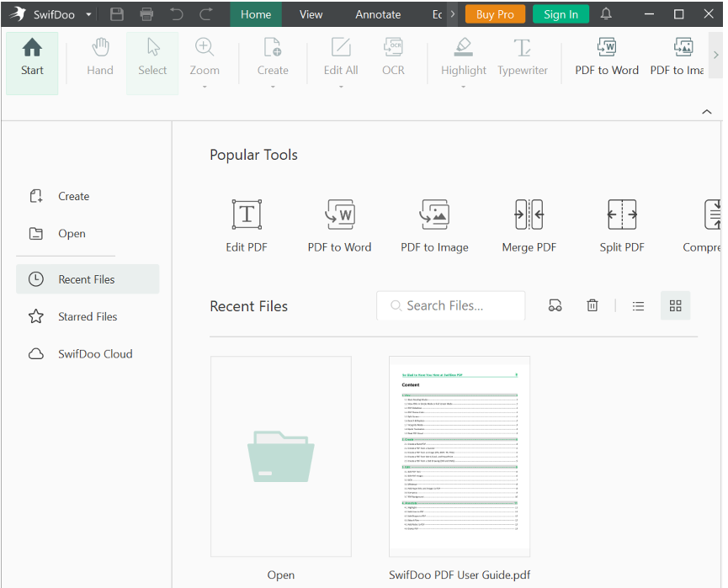This screenshot has width=728, height=588.
Task: Collapse the ribbon with the up chevron
Action: click(x=707, y=111)
